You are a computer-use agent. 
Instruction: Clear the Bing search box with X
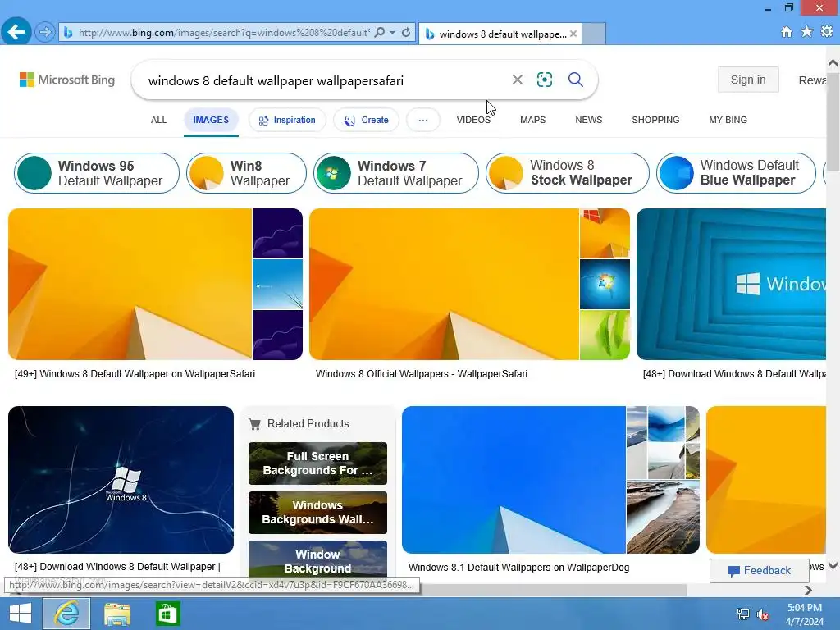tap(517, 80)
